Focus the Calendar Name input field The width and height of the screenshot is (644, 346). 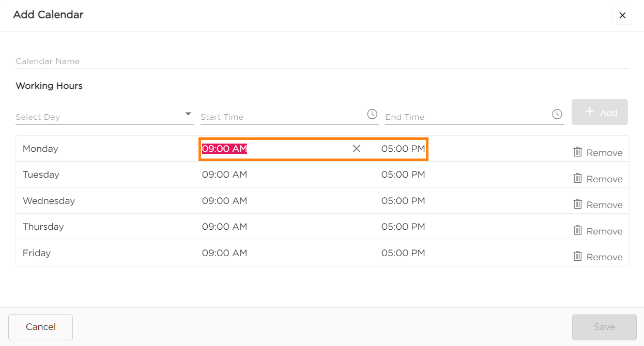[322, 61]
